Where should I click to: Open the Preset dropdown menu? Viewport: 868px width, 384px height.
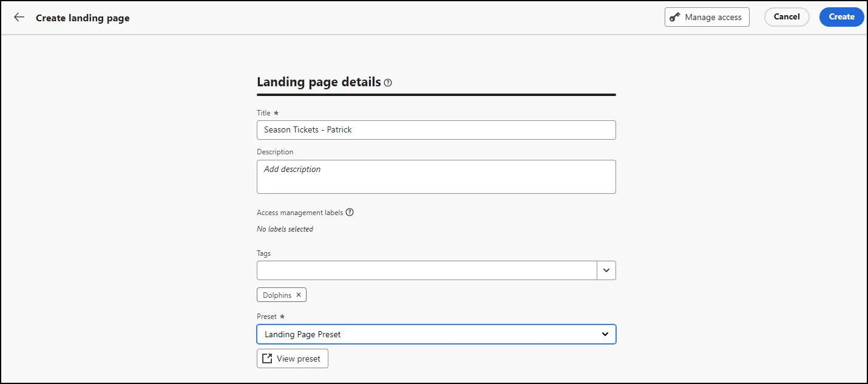tap(436, 334)
